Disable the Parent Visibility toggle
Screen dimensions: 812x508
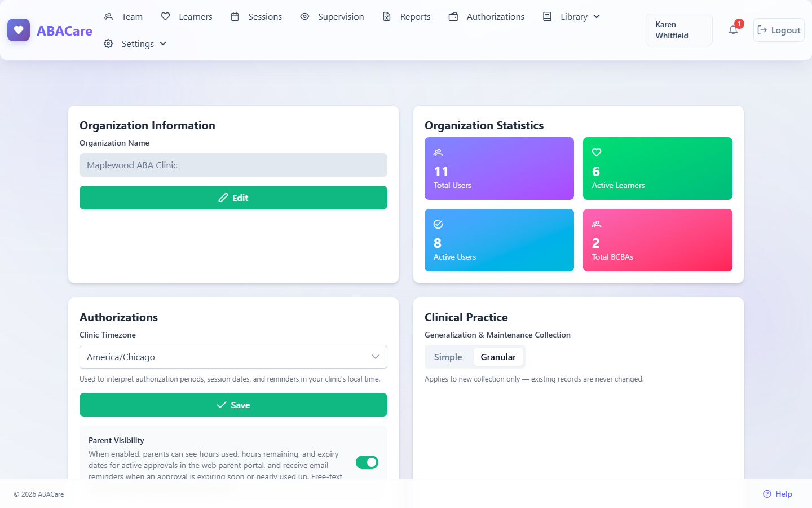pyautogui.click(x=367, y=462)
